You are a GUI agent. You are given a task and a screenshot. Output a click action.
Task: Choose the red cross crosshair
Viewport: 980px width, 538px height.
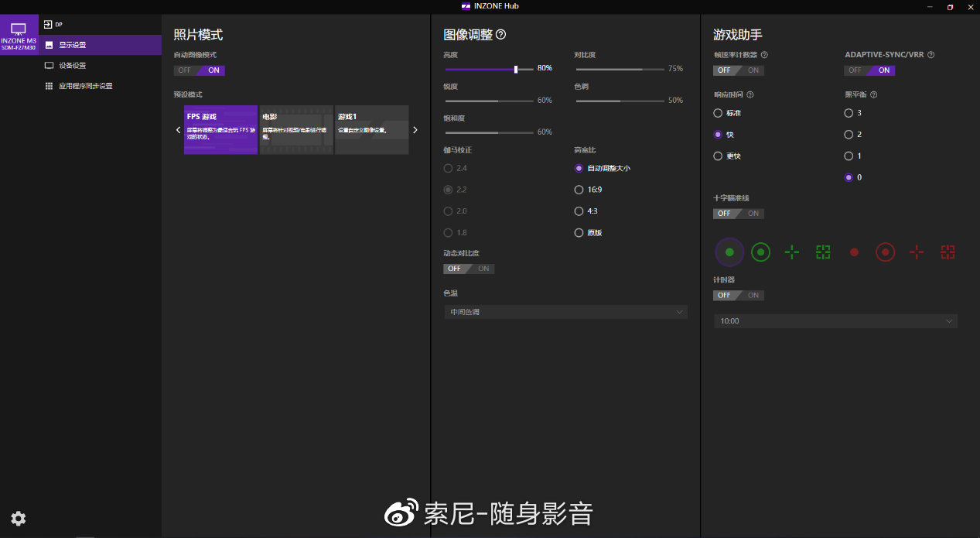[x=917, y=252]
